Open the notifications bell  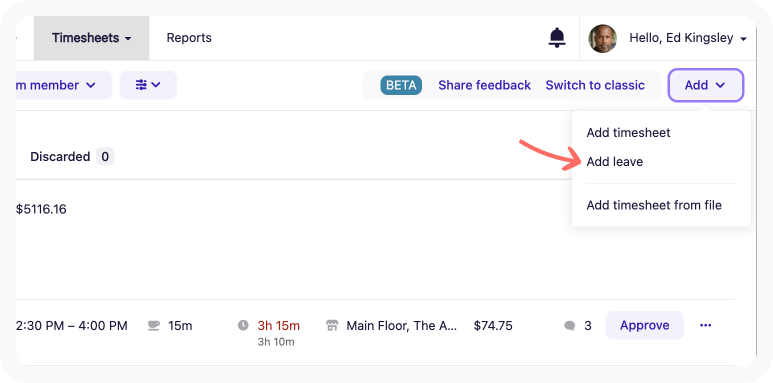pyautogui.click(x=557, y=38)
